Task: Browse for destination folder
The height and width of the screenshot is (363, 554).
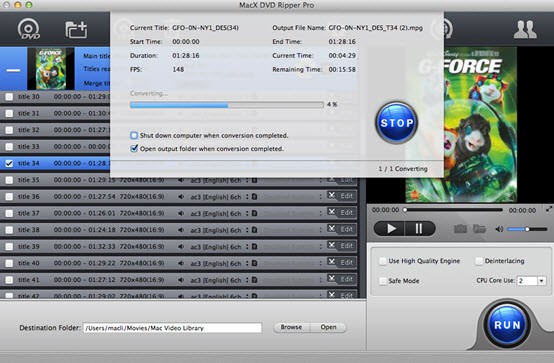Action: tap(291, 327)
